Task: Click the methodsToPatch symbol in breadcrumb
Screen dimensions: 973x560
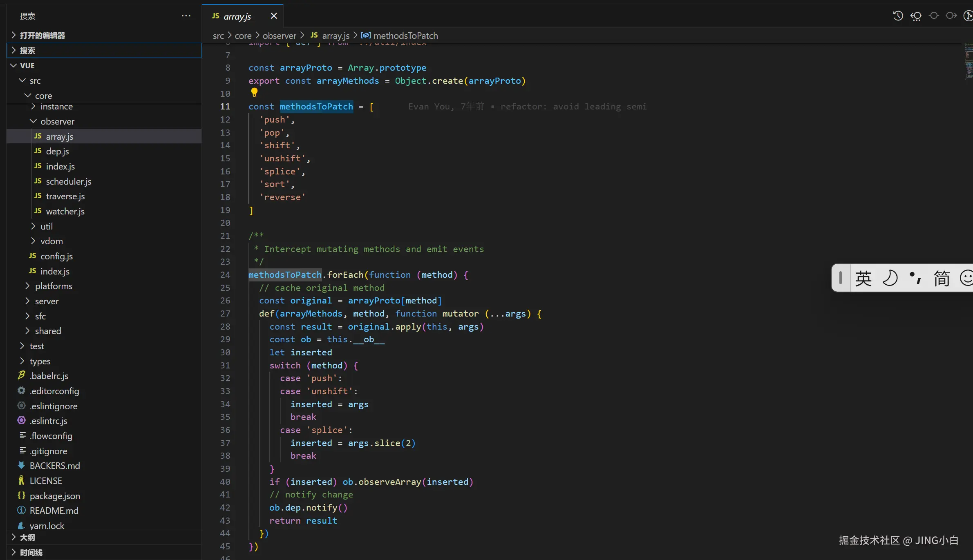Action: pyautogui.click(x=405, y=36)
